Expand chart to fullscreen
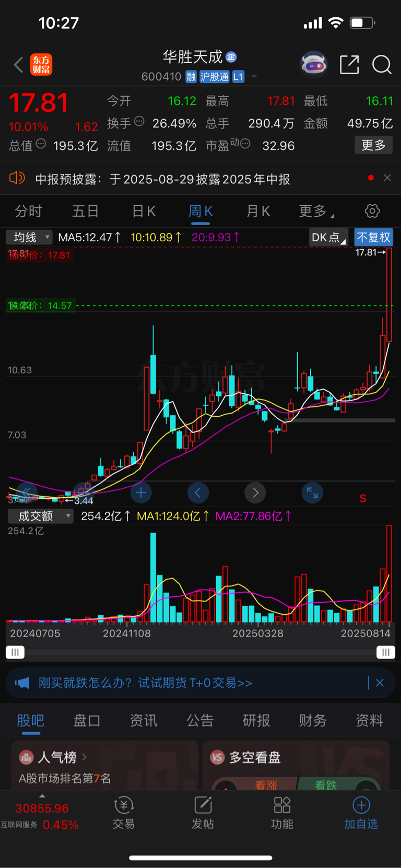 312,492
